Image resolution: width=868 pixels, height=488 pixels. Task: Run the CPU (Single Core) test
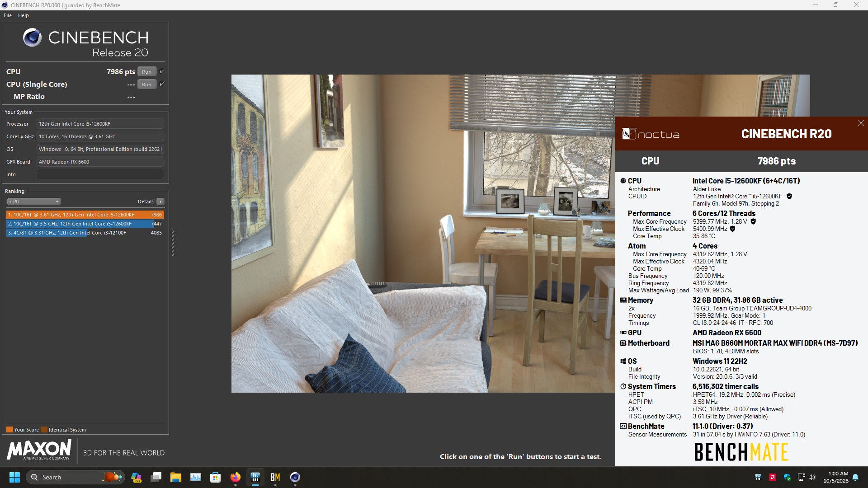pyautogui.click(x=146, y=84)
